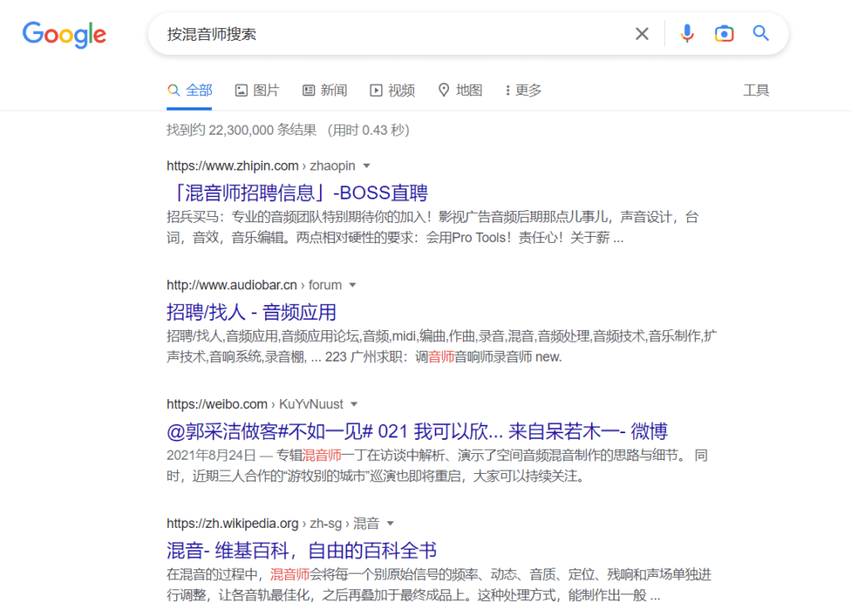Open search by image camera icon

point(724,34)
